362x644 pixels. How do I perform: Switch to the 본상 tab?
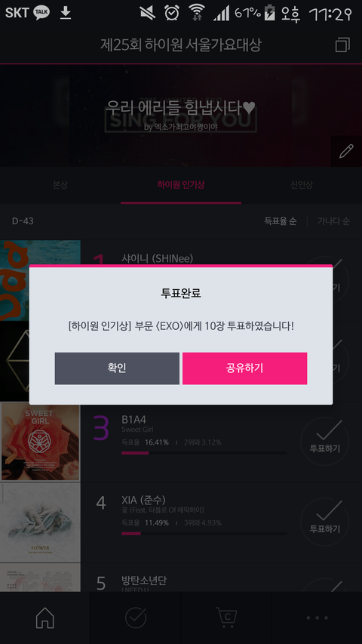coord(60,185)
